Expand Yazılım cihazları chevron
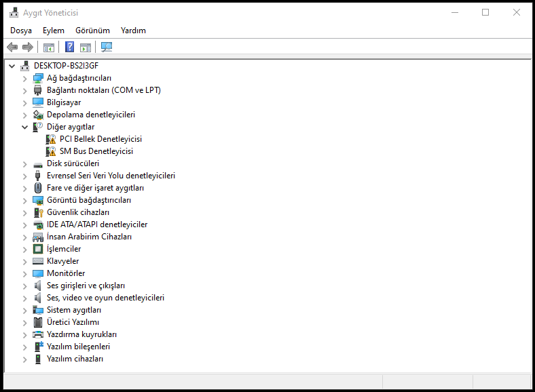The width and height of the screenshot is (535, 392). (x=24, y=359)
